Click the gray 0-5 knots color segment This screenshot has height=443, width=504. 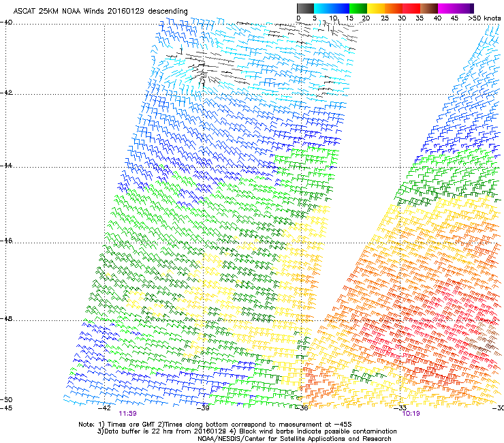point(305,8)
